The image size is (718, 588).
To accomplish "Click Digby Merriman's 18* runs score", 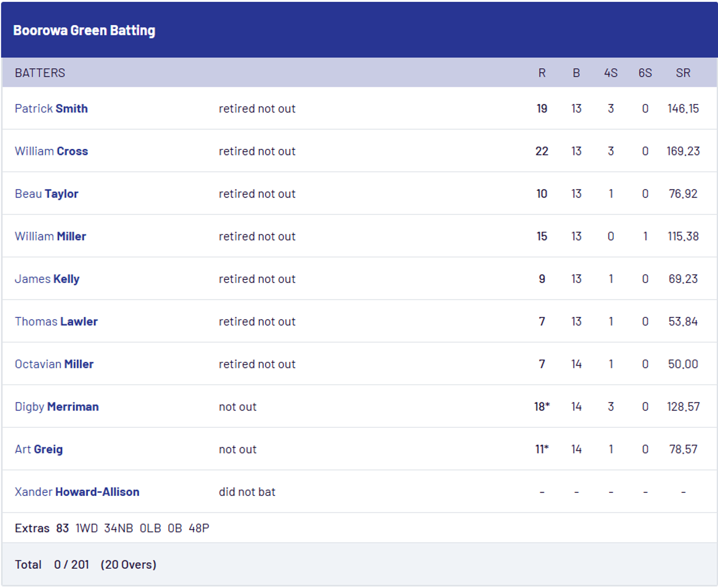I will [x=542, y=407].
